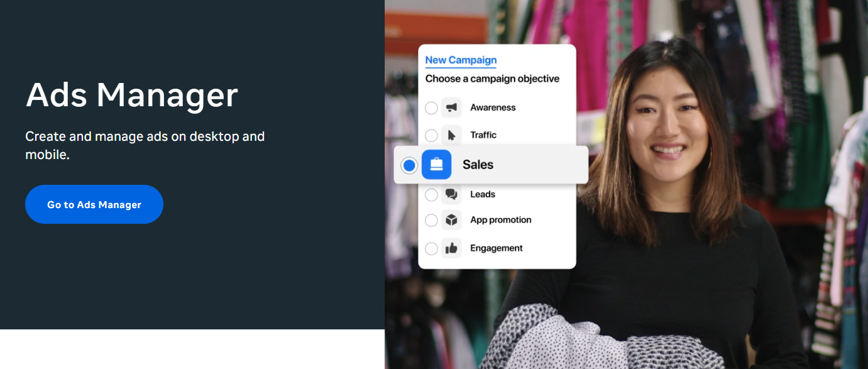Click the Engagement thumbs-up icon
Image resolution: width=868 pixels, height=369 pixels.
(x=452, y=248)
